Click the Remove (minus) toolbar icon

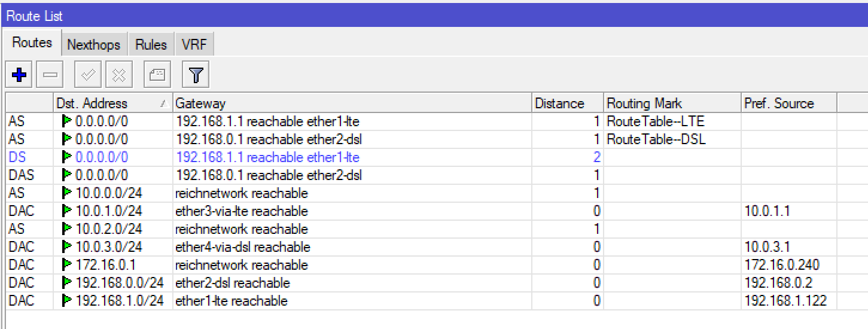(50, 75)
